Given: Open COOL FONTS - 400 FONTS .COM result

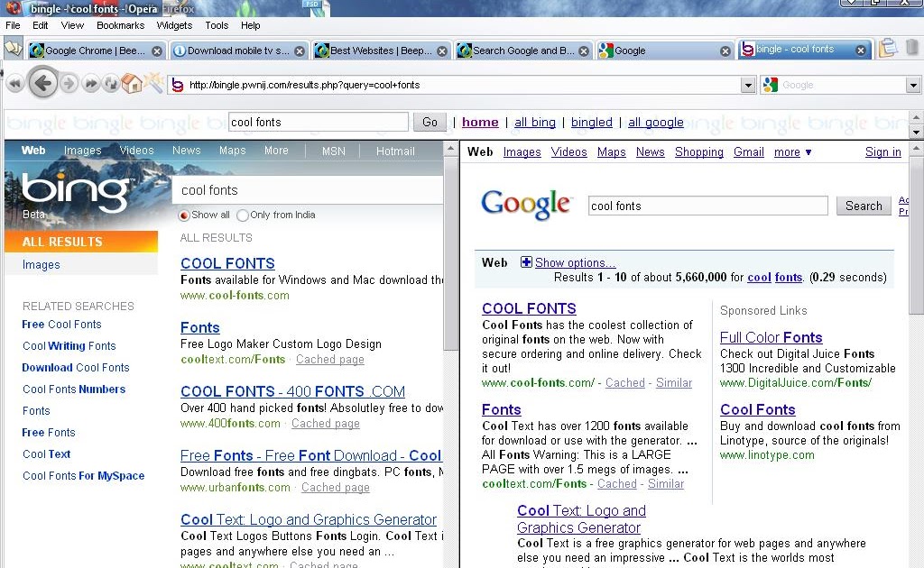Looking at the screenshot, I should [293, 391].
